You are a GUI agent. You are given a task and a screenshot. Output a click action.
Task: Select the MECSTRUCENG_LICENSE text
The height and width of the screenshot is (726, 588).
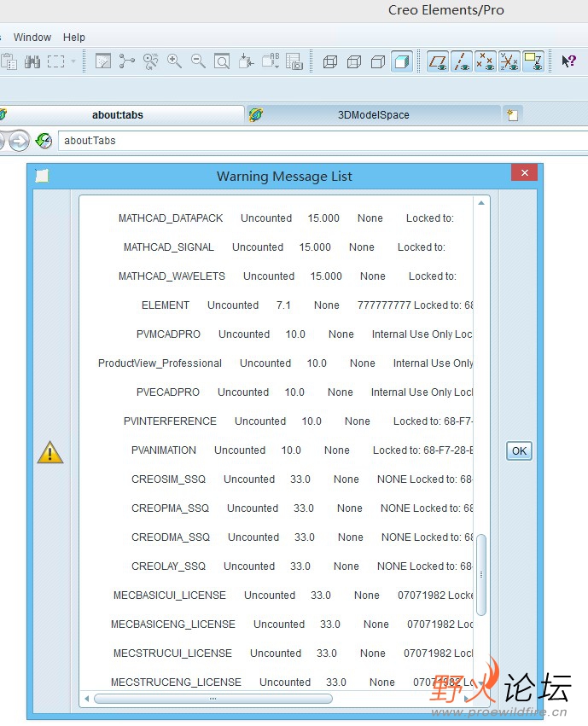[x=176, y=682]
